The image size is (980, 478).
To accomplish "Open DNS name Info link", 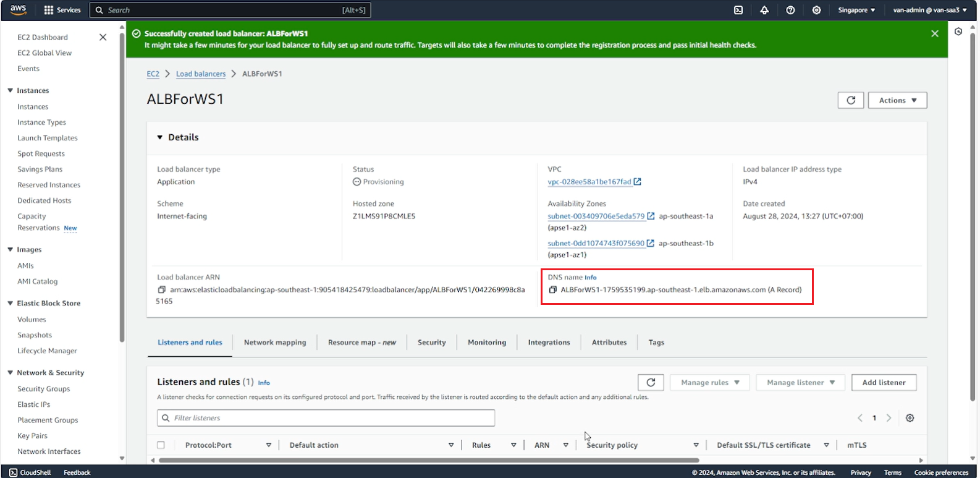I will [591, 278].
